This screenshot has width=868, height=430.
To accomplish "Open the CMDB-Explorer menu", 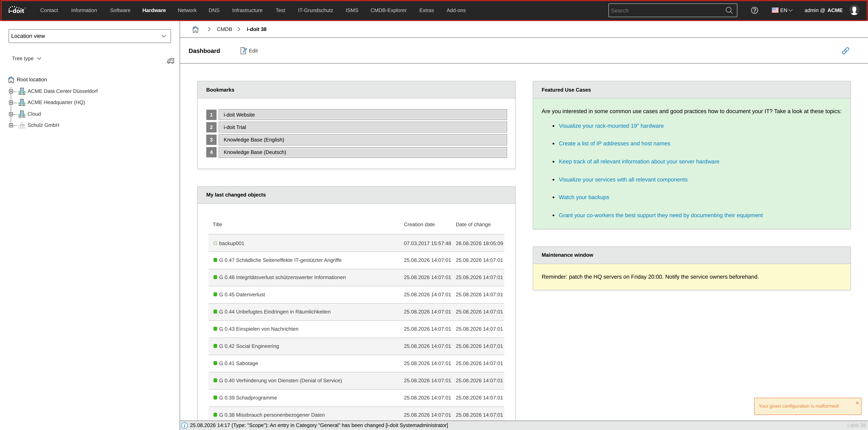I will 388,10.
